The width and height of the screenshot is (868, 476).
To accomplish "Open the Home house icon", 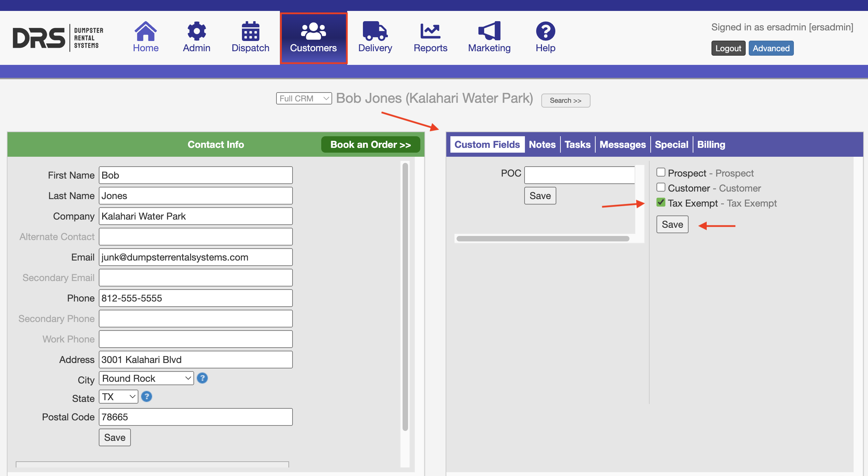I will click(146, 31).
